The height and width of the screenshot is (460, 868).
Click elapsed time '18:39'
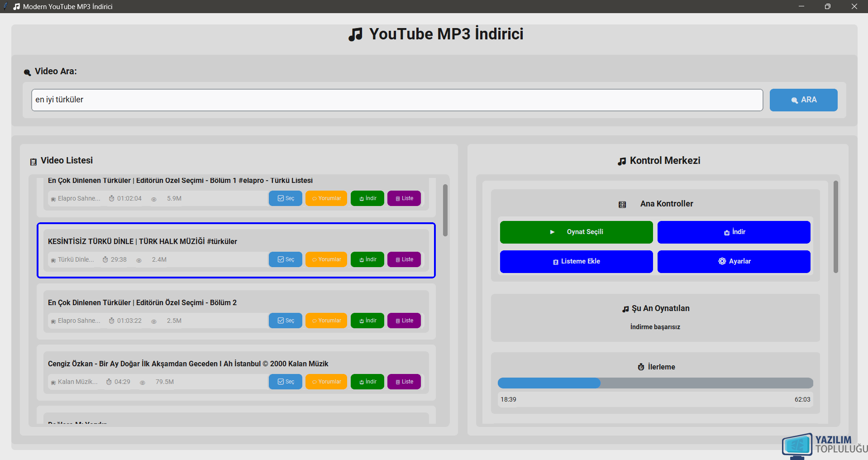[508, 400]
